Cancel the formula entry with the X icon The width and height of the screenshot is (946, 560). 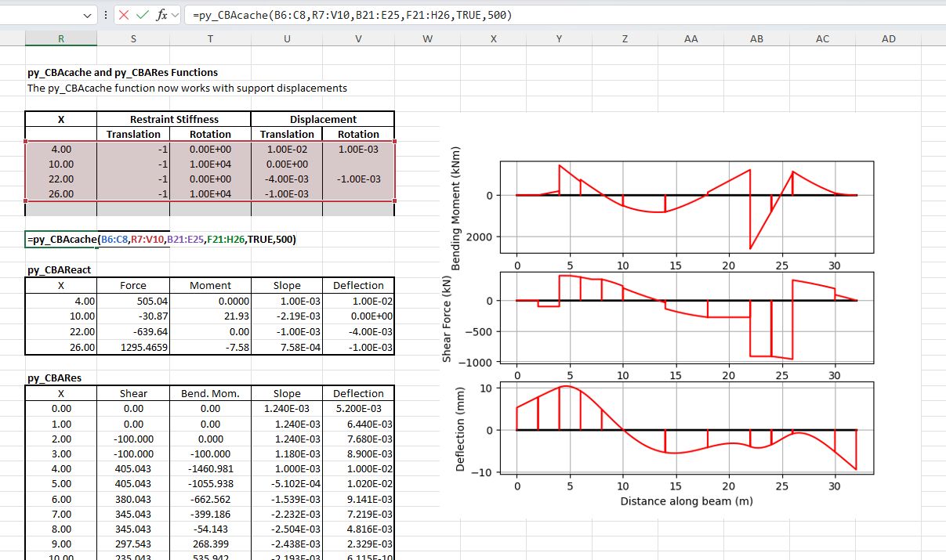click(x=125, y=15)
